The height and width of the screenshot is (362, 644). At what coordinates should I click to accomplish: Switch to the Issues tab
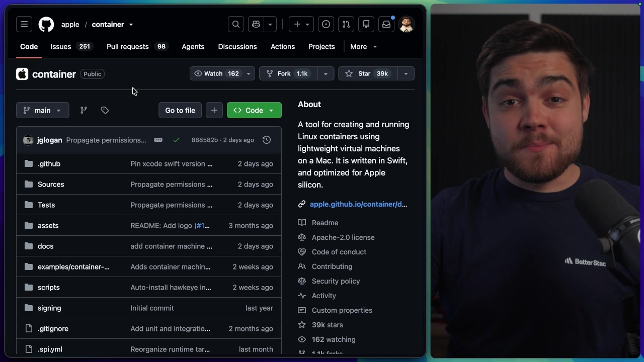pyautogui.click(x=71, y=47)
